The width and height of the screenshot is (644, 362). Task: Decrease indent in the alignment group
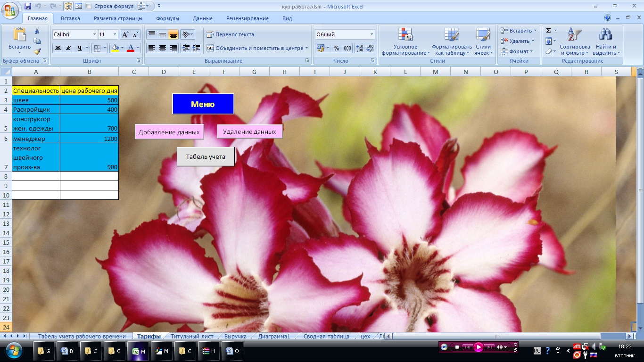[x=186, y=48]
